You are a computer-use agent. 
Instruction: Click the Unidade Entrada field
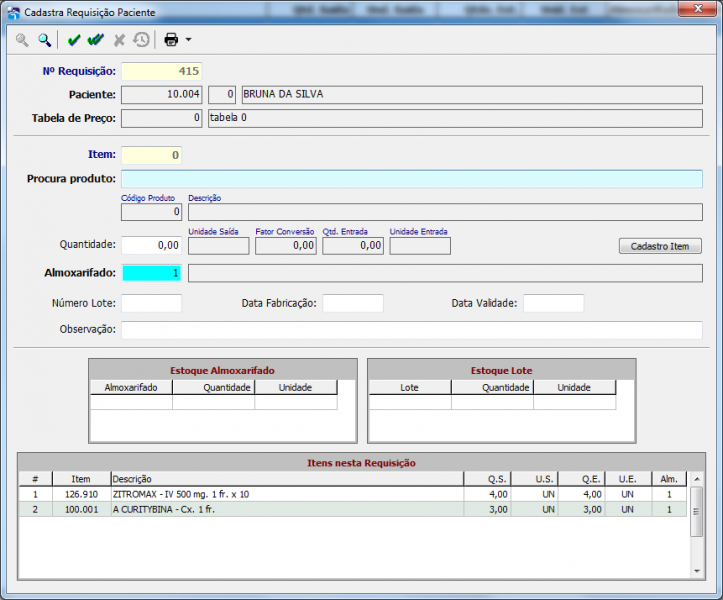tap(420, 246)
